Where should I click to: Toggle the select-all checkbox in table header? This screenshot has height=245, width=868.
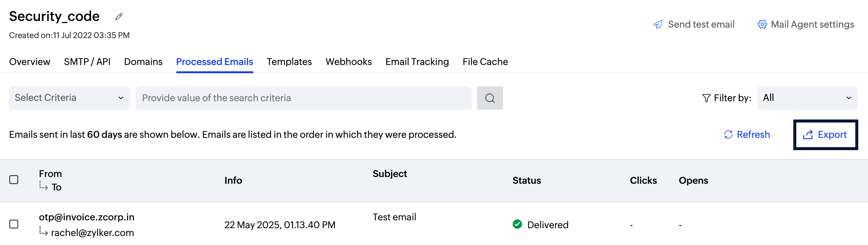[x=14, y=180]
